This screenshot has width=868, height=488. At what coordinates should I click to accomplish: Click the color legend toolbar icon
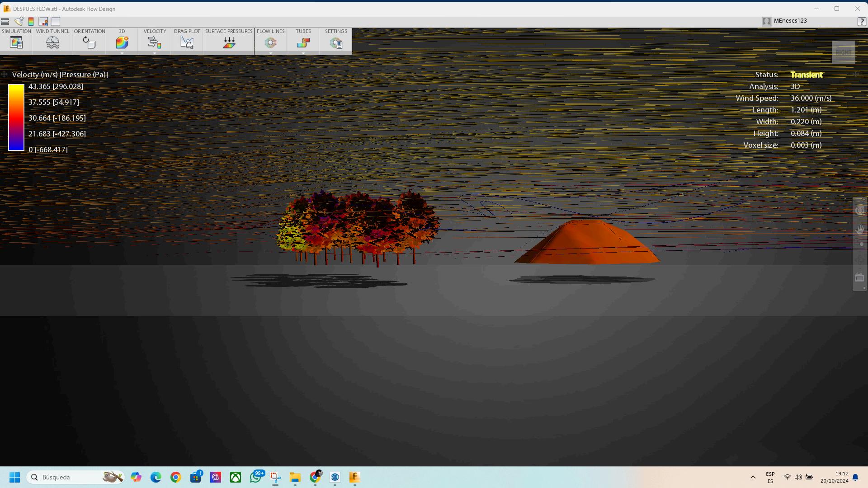point(31,21)
